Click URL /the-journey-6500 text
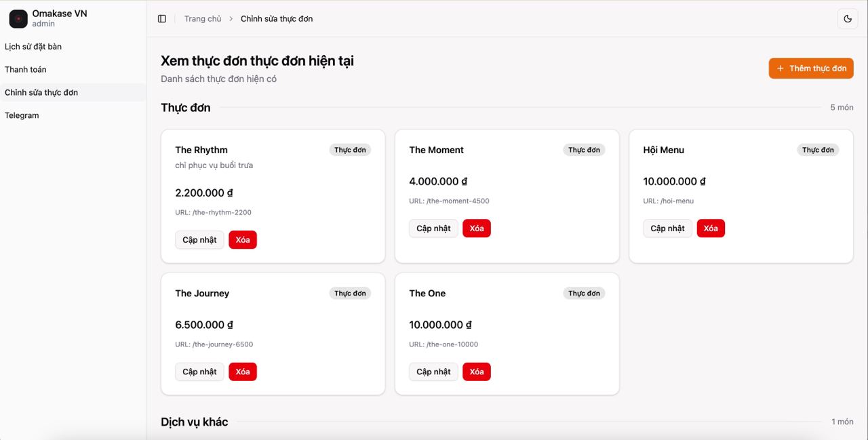868x440 pixels. pyautogui.click(x=214, y=344)
